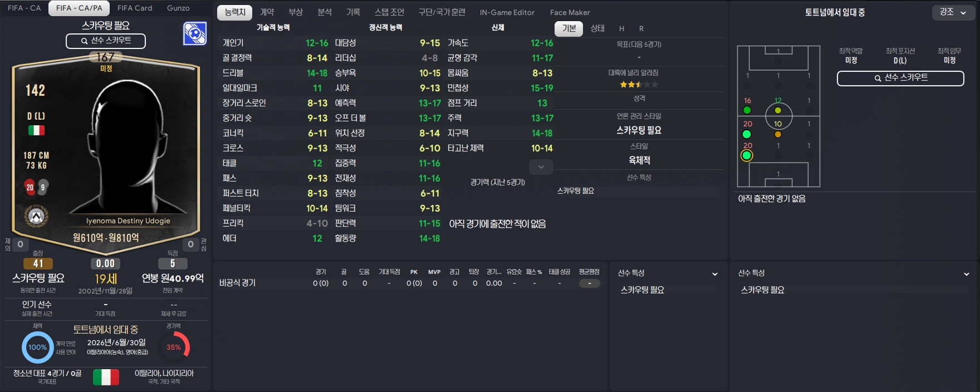Click player name Iyenoma Destiny Udogie
This screenshot has height=392, width=980.
128,220
